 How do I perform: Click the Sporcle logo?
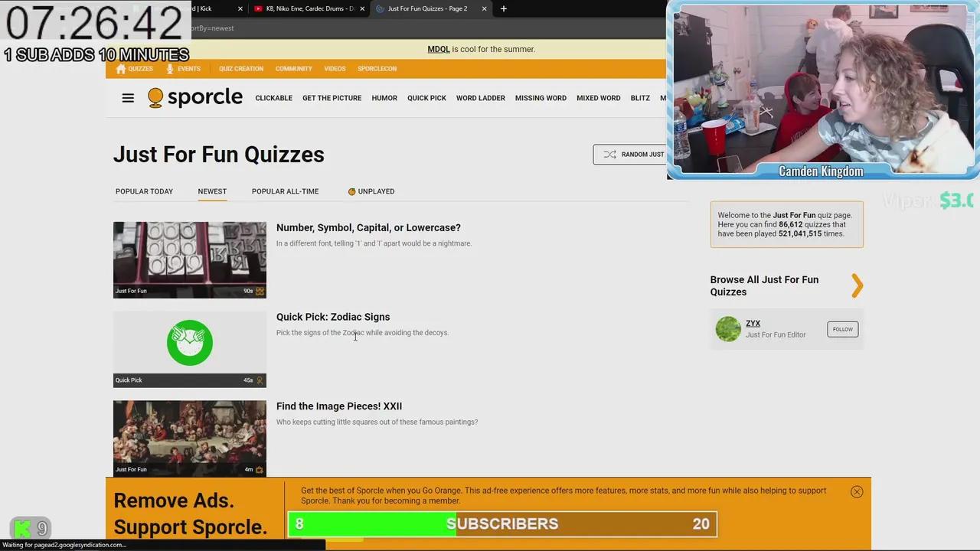195,98
